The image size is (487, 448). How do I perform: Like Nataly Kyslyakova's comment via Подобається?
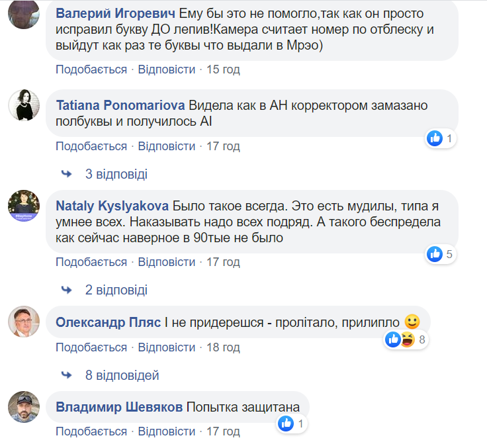[x=91, y=262]
